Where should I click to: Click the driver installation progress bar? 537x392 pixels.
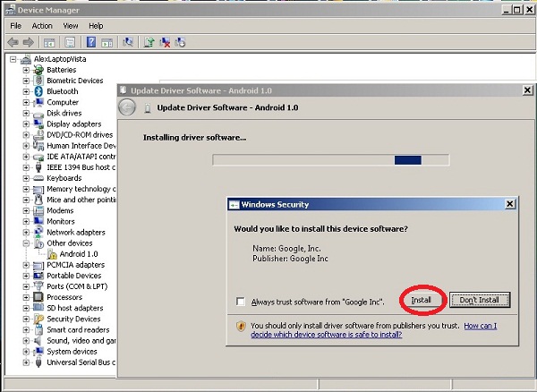[331, 160]
